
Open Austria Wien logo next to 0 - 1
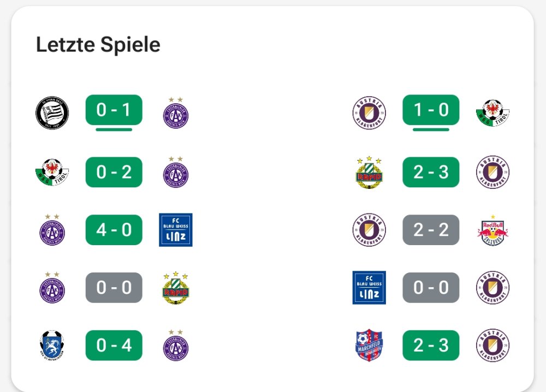(176, 114)
